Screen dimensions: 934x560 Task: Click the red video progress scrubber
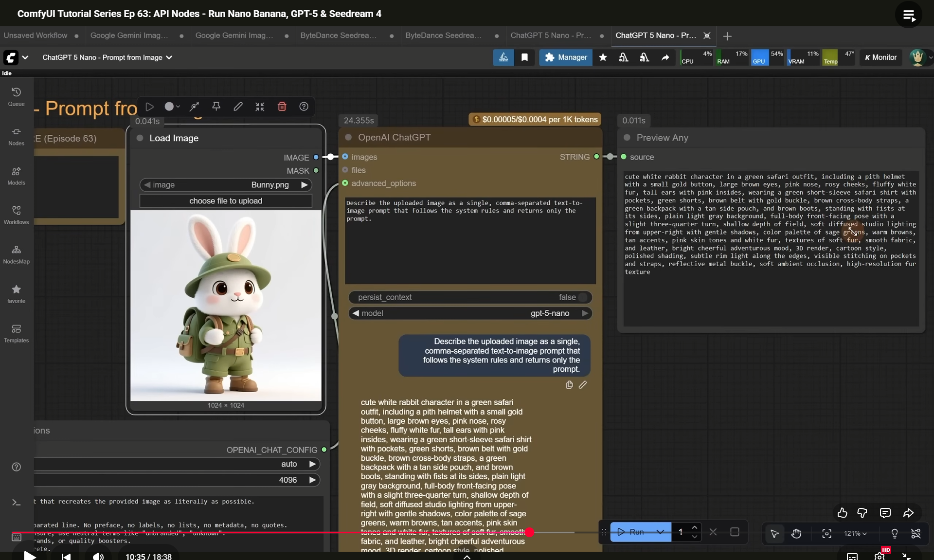click(x=530, y=532)
